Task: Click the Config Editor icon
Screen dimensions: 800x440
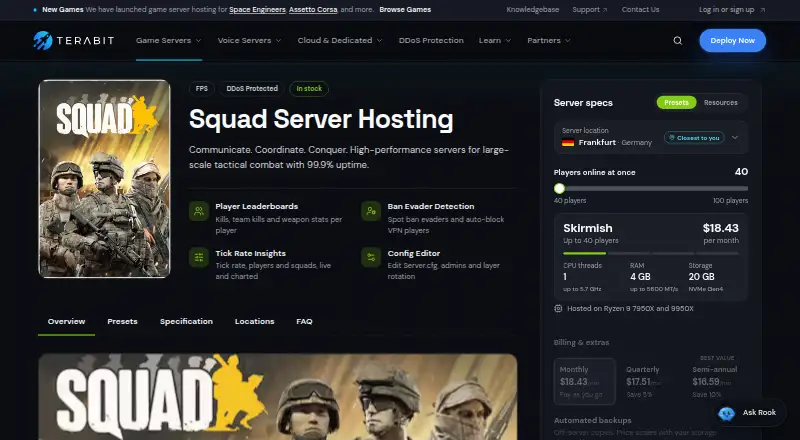Action: point(371,257)
